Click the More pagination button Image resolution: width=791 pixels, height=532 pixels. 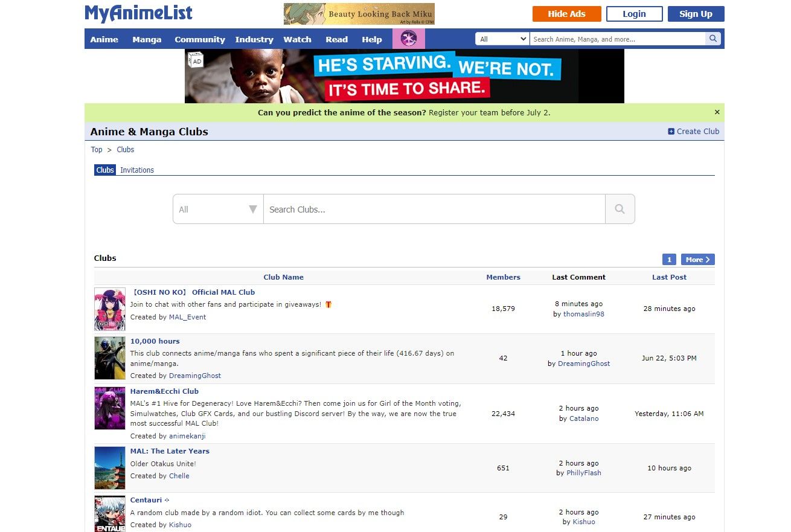click(x=698, y=260)
